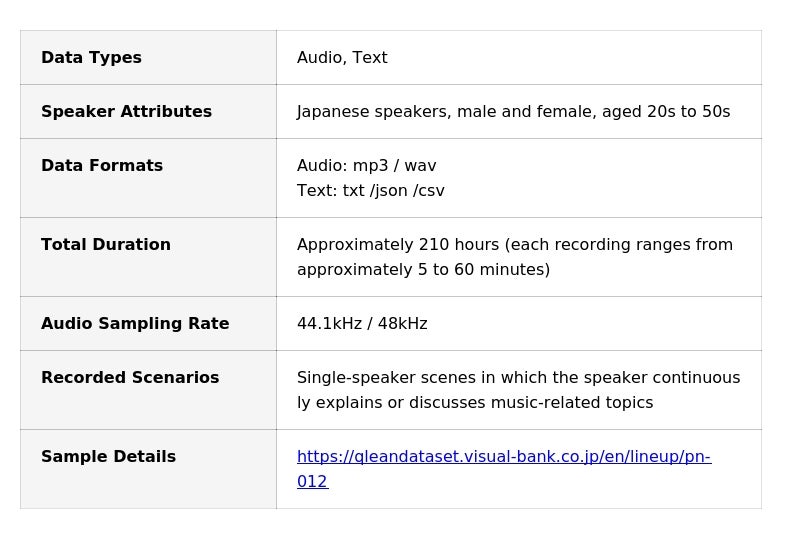Open the qleandataset.visual-bank.co.jp sample link

tap(503, 457)
